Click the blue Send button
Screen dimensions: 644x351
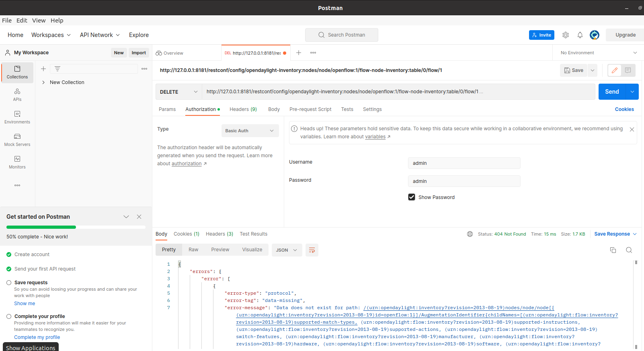click(x=612, y=92)
